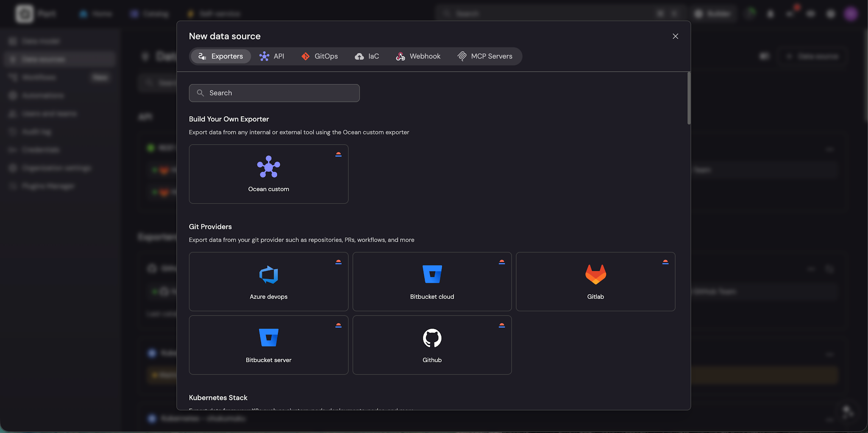Choose the Bitbucket server exporter
The width and height of the screenshot is (868, 433).
(x=269, y=345)
